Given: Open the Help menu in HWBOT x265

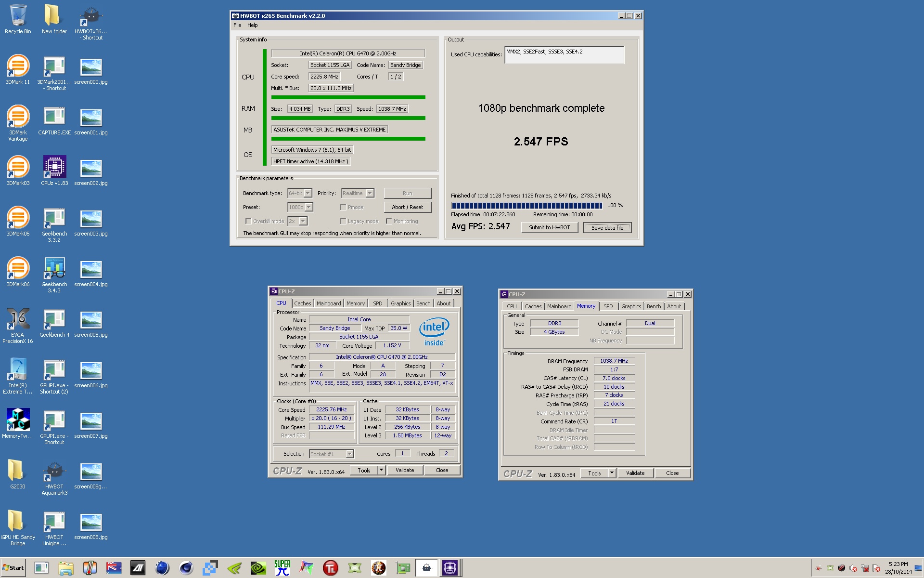Looking at the screenshot, I should coord(252,25).
